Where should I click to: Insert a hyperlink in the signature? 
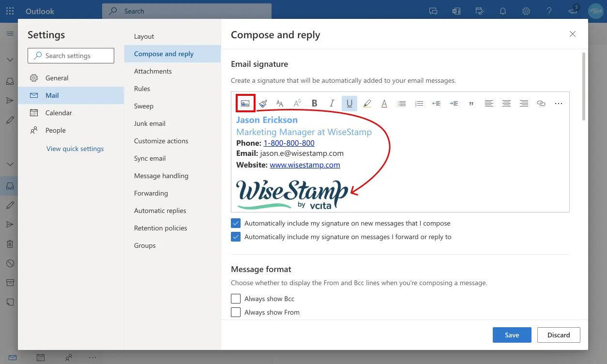click(x=541, y=103)
